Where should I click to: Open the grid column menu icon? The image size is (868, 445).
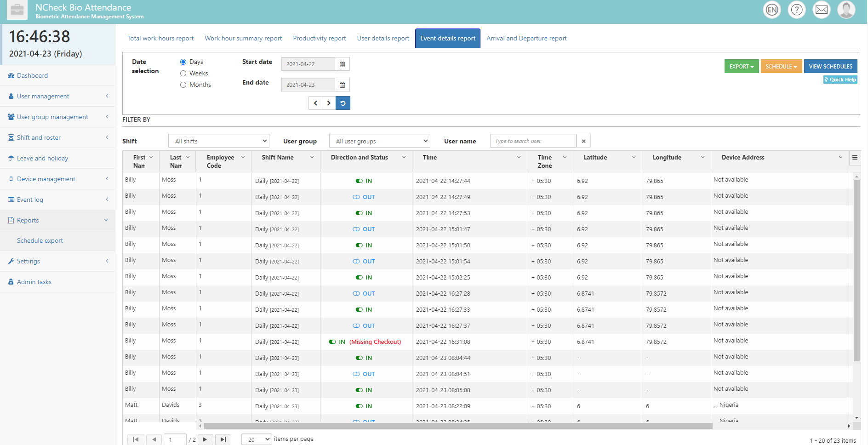[855, 158]
